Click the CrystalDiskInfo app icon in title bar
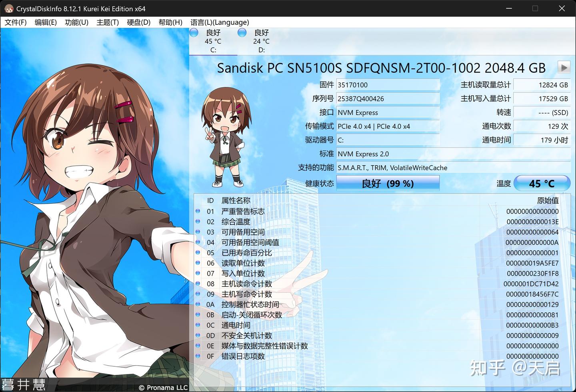576x392 pixels. [8, 8]
